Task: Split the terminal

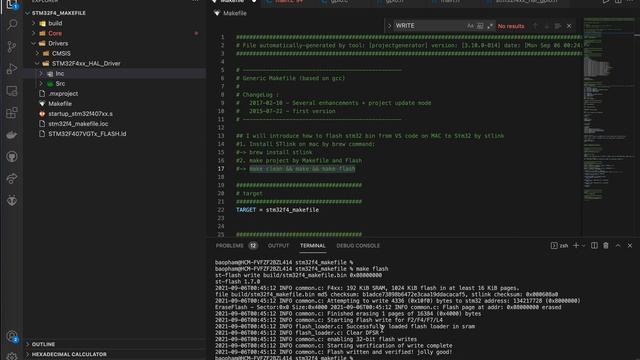Action: [594, 245]
